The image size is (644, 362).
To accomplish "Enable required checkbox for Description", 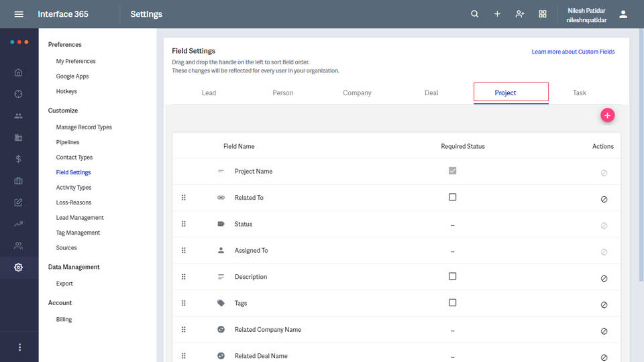I will 452,276.
